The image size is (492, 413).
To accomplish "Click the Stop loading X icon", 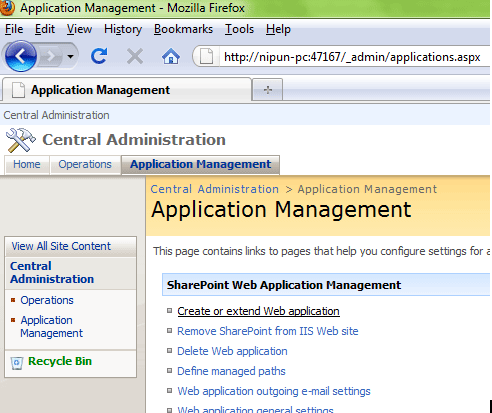I will [x=135, y=56].
